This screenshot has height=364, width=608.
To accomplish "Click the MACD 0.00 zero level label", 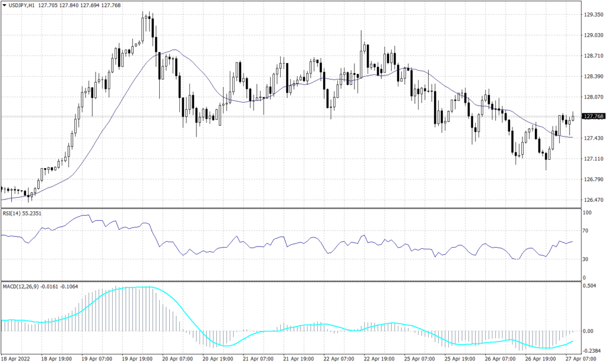I will point(590,331).
